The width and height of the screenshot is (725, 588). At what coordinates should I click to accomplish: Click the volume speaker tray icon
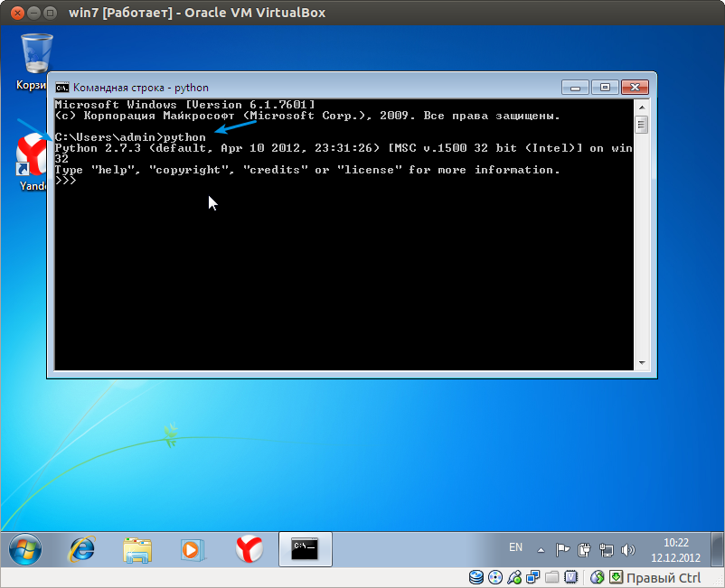coord(628,550)
